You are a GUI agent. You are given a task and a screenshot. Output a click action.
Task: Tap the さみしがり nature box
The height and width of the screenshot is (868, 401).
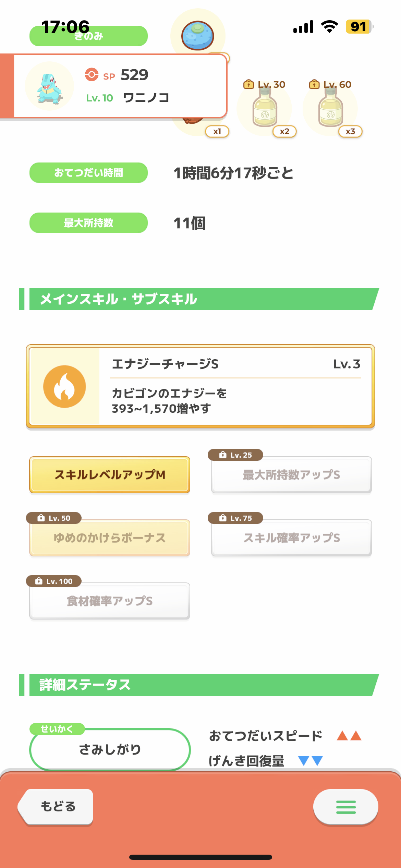click(110, 749)
